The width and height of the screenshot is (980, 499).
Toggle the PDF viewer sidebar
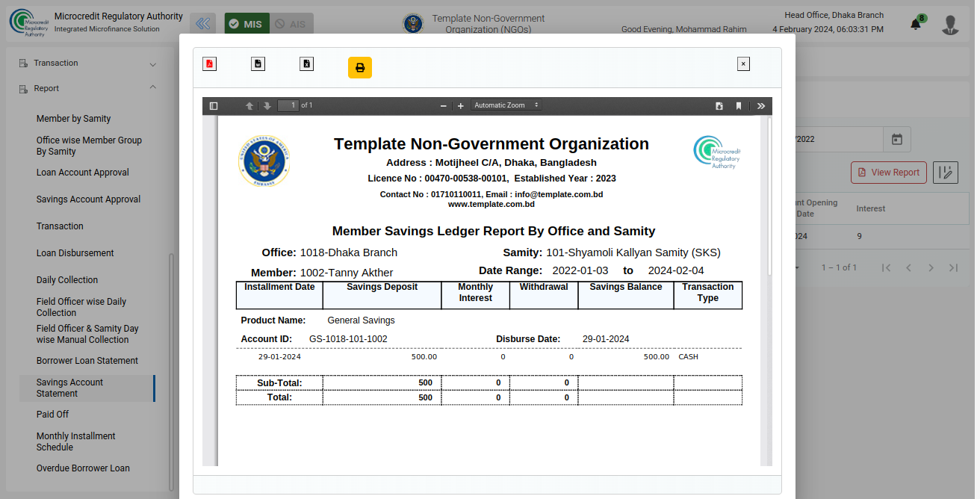(x=214, y=106)
